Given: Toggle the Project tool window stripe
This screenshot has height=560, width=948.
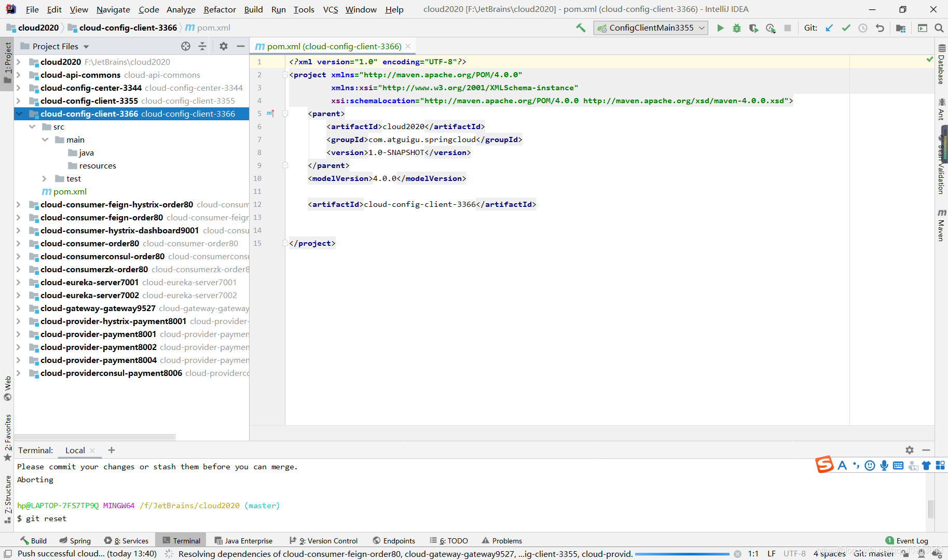Looking at the screenshot, I should pos(7,63).
